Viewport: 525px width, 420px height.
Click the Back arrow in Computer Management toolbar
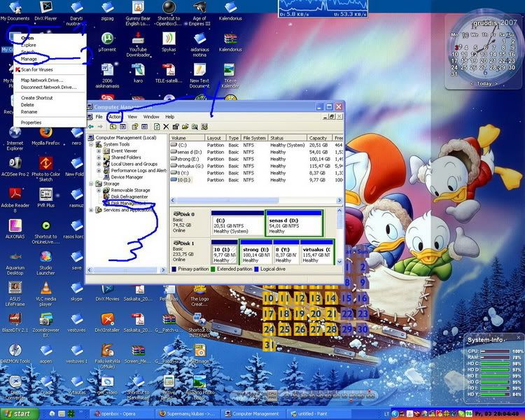(x=91, y=127)
